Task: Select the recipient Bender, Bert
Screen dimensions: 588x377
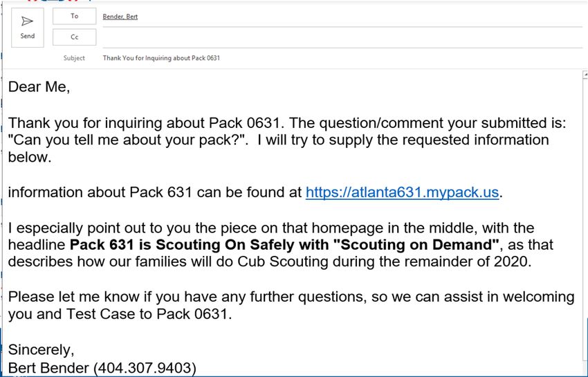Action: point(120,17)
